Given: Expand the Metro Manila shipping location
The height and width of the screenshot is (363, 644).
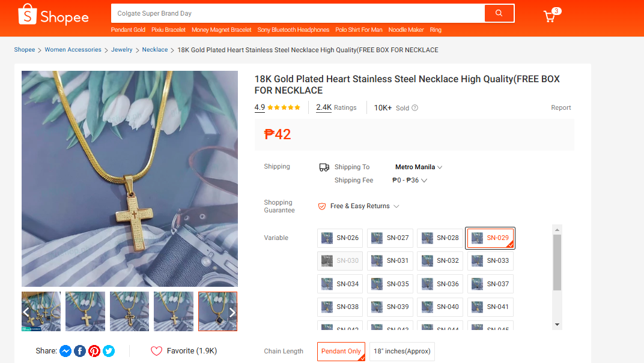Looking at the screenshot, I should (419, 167).
